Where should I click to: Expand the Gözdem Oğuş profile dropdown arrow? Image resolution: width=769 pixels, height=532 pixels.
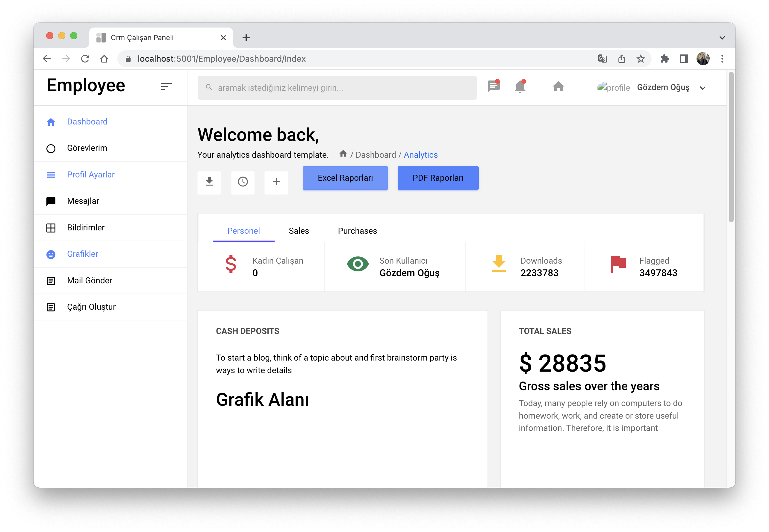703,88
